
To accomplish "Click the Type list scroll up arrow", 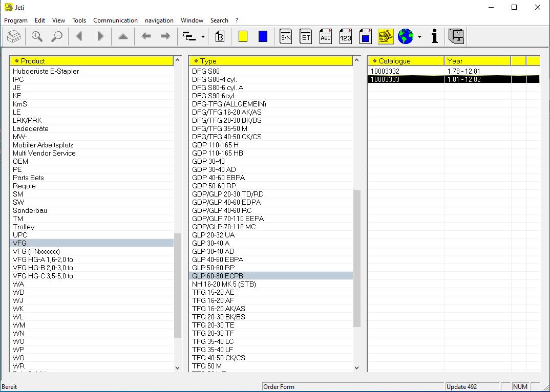I will point(357,60).
